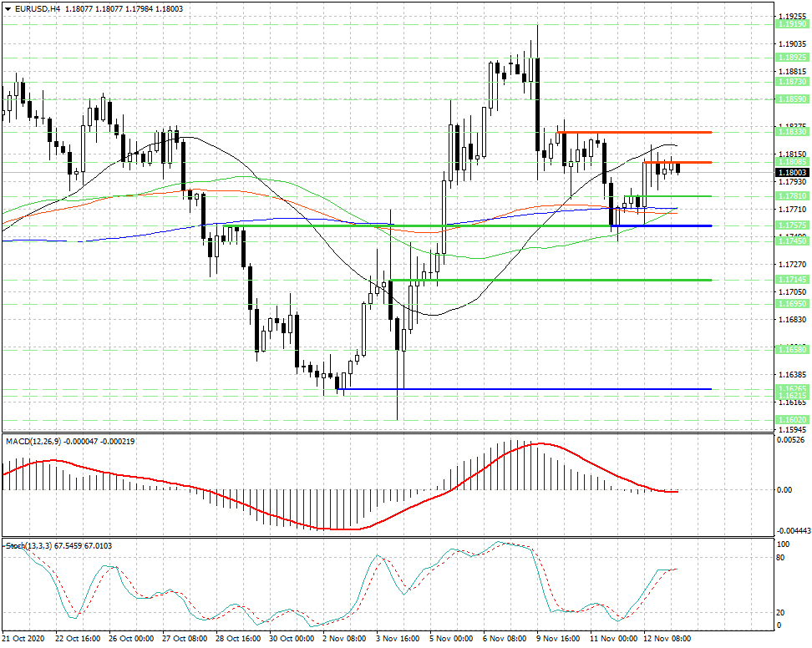Image resolution: width=812 pixels, height=648 pixels.
Task: Click the green 1.16215 level label
Action: click(x=792, y=396)
